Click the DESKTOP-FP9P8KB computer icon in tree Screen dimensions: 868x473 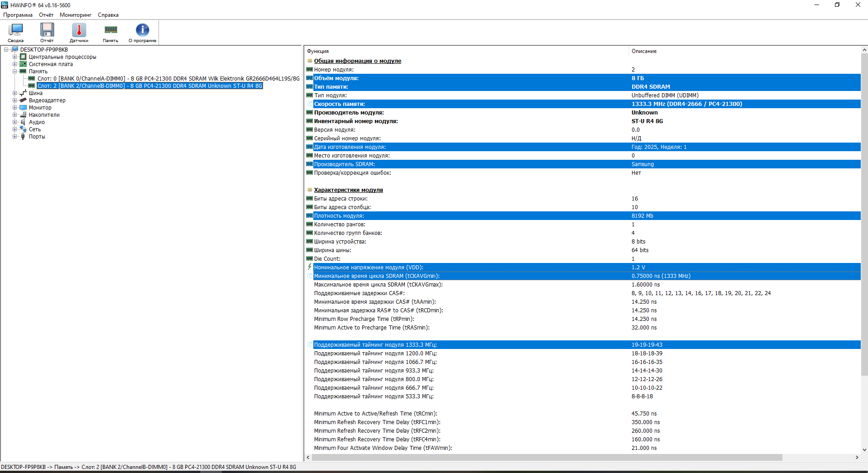(x=15, y=49)
